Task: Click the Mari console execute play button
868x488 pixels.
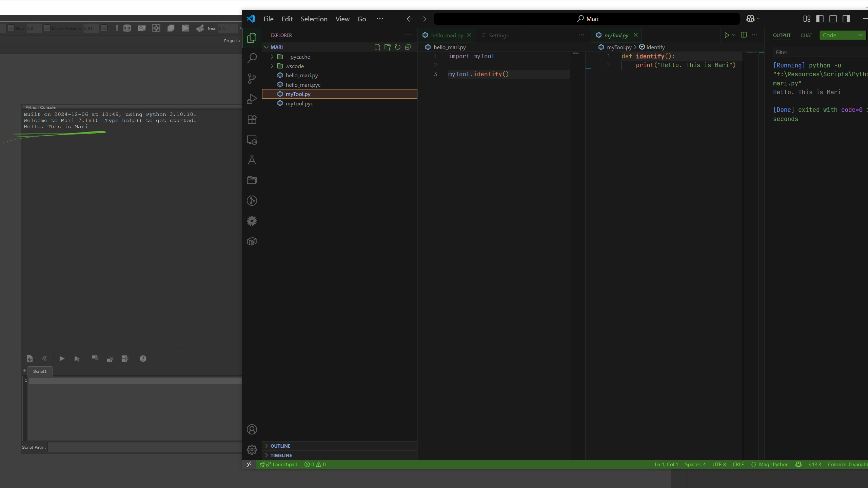Action: [x=62, y=359]
